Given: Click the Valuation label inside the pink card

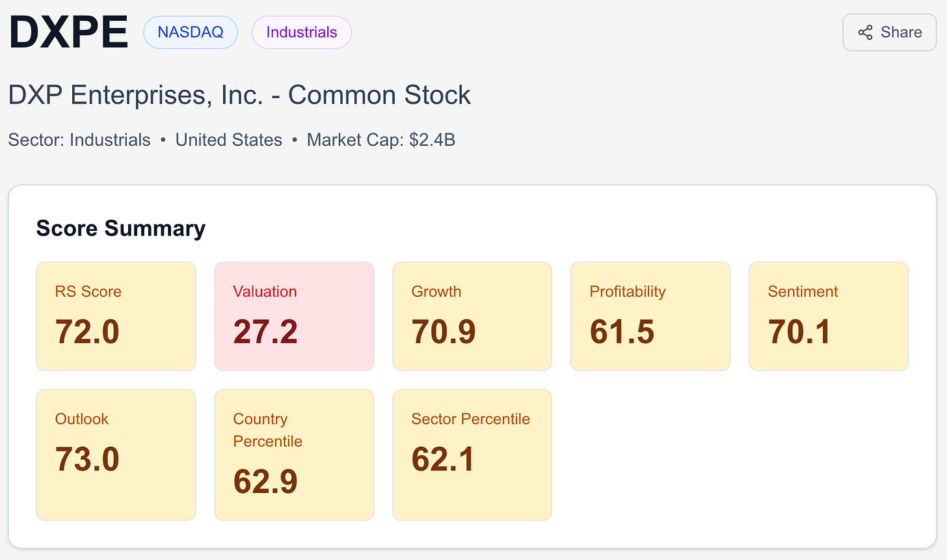Looking at the screenshot, I should click(x=265, y=291).
